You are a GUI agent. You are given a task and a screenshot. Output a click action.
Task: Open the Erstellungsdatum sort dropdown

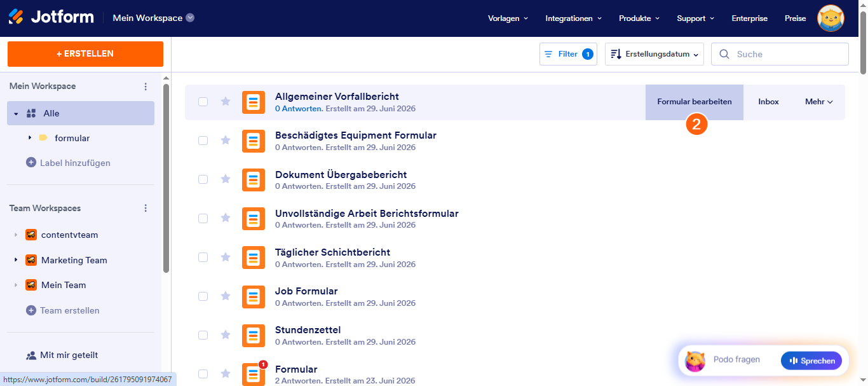654,54
